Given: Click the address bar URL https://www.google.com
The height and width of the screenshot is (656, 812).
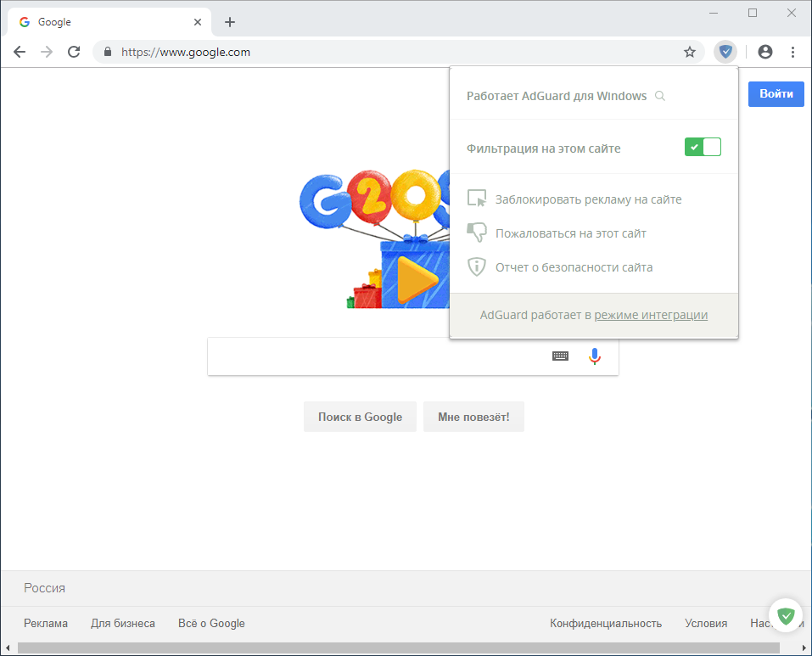Looking at the screenshot, I should coord(185,53).
